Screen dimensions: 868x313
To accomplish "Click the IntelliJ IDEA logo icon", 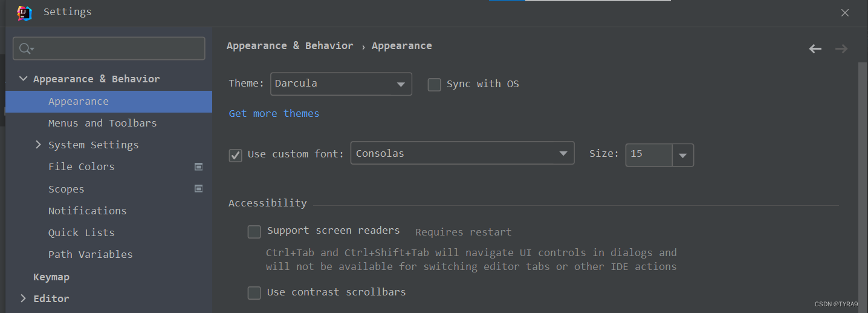I will coord(24,13).
